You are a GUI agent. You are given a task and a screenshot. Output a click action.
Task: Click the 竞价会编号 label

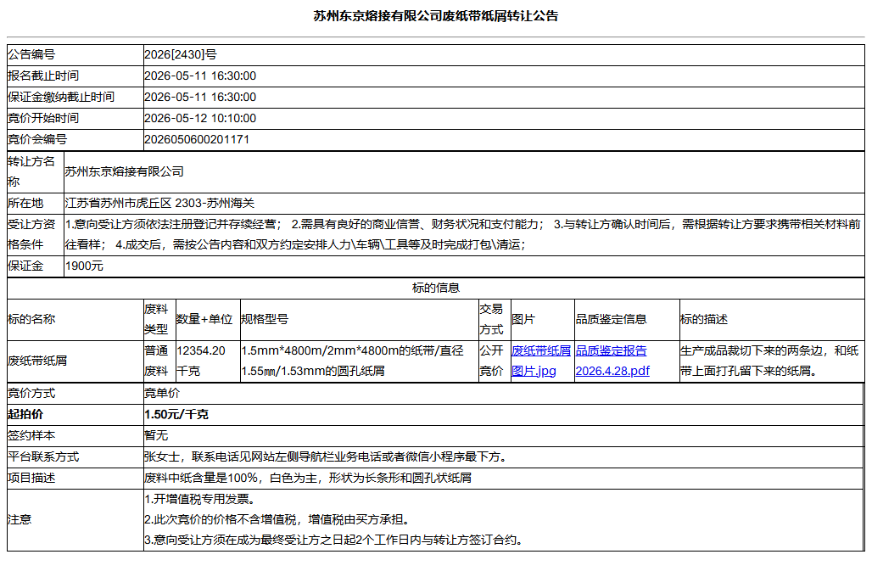[37, 139]
